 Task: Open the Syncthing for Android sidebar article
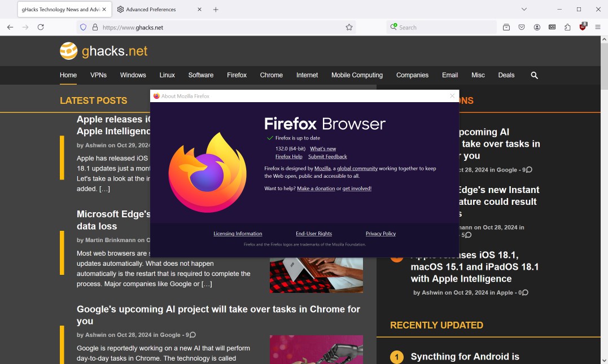tap(465, 357)
